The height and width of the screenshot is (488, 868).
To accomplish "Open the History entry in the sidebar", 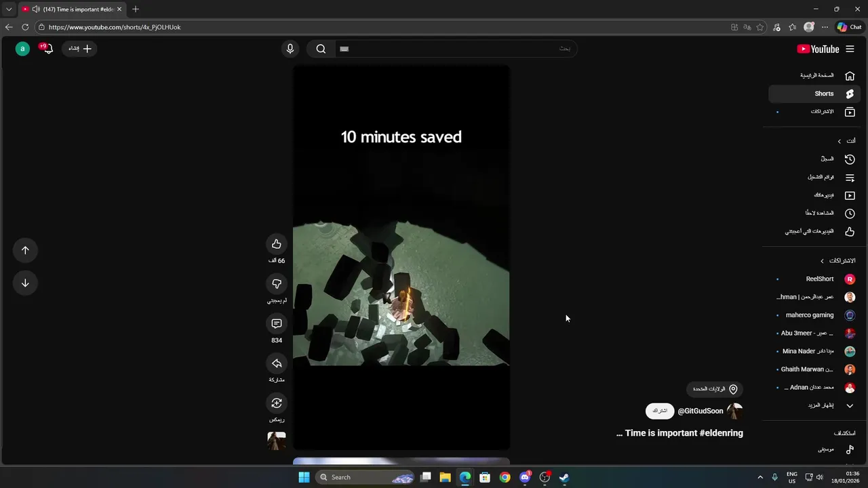I will tap(814, 159).
